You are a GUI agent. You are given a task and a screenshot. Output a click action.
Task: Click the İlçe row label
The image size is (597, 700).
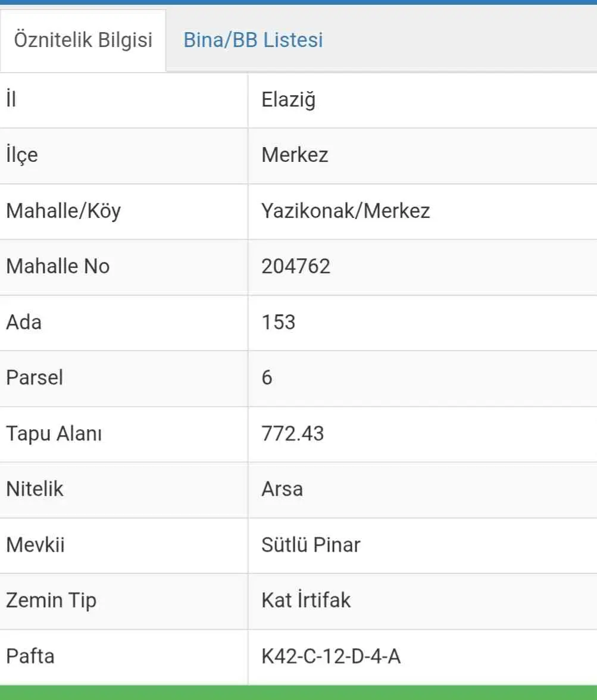[x=22, y=155]
